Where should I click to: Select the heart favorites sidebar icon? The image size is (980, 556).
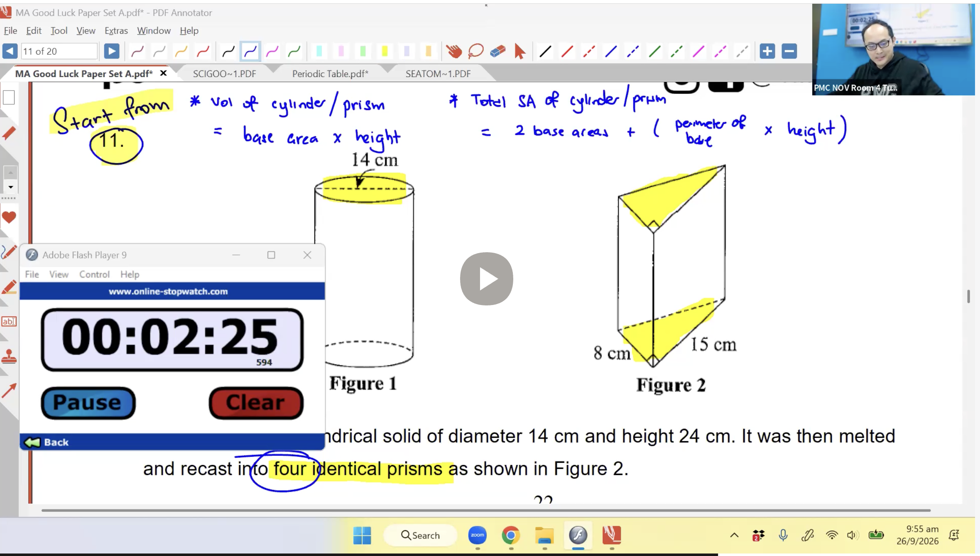(9, 217)
